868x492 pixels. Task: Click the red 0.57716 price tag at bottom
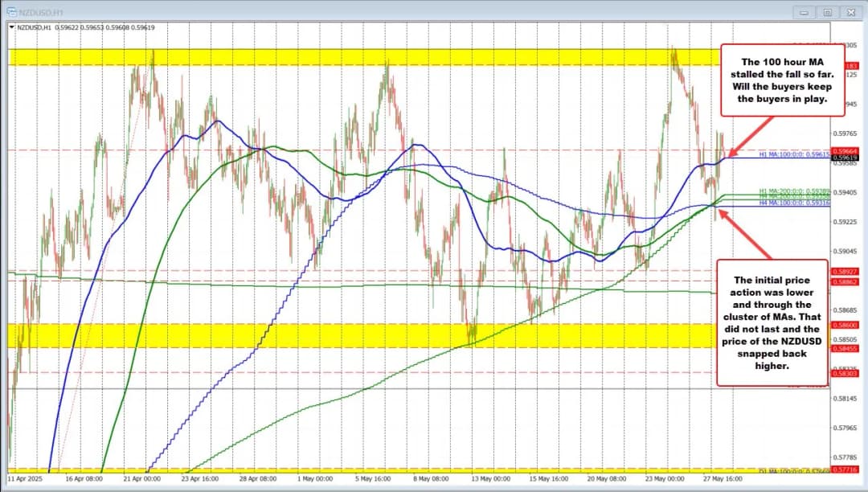pos(845,469)
